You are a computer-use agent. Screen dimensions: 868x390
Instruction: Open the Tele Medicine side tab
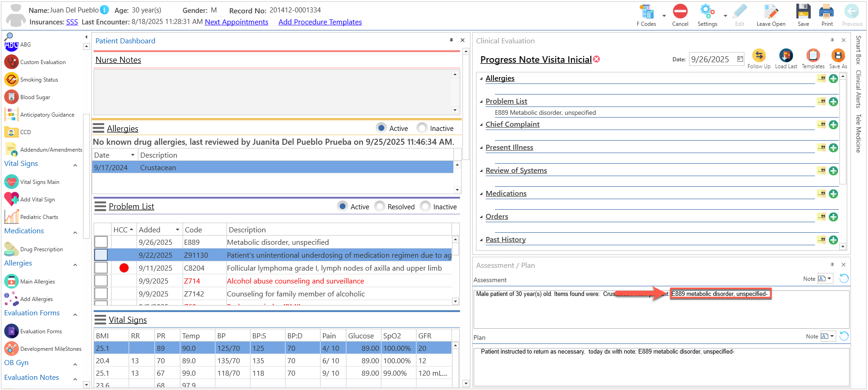(x=858, y=133)
